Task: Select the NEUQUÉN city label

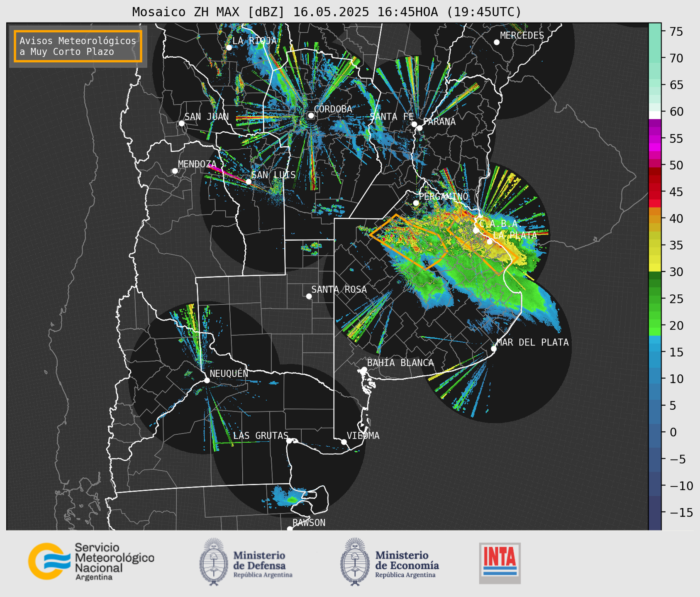Action: point(229,374)
